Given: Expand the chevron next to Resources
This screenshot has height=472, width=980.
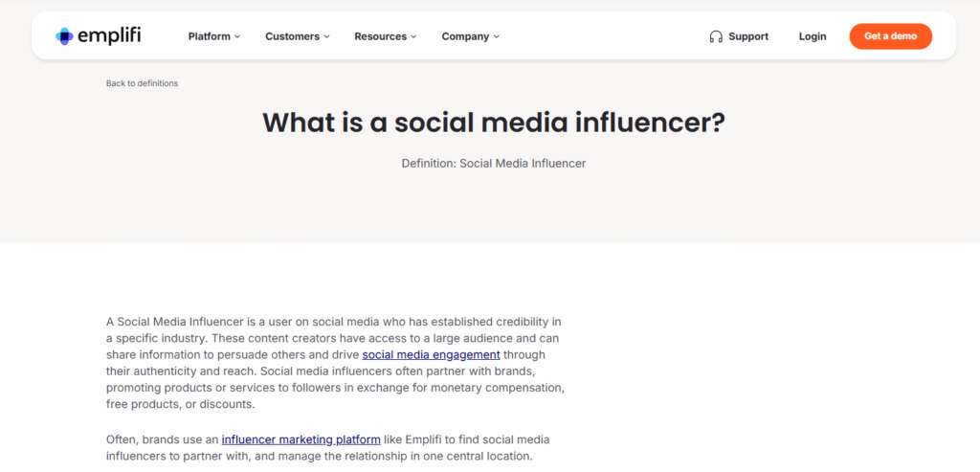Looking at the screenshot, I should tap(413, 37).
